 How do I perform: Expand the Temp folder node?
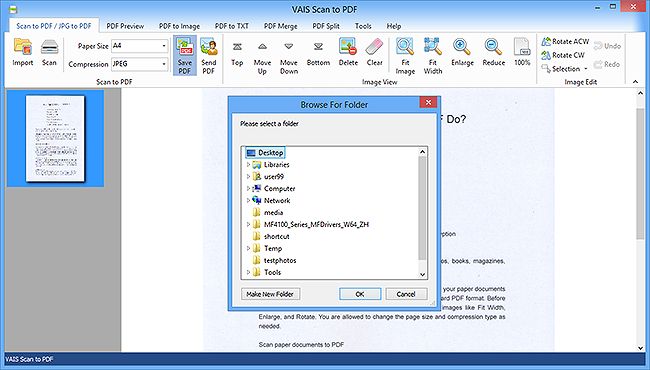point(248,248)
